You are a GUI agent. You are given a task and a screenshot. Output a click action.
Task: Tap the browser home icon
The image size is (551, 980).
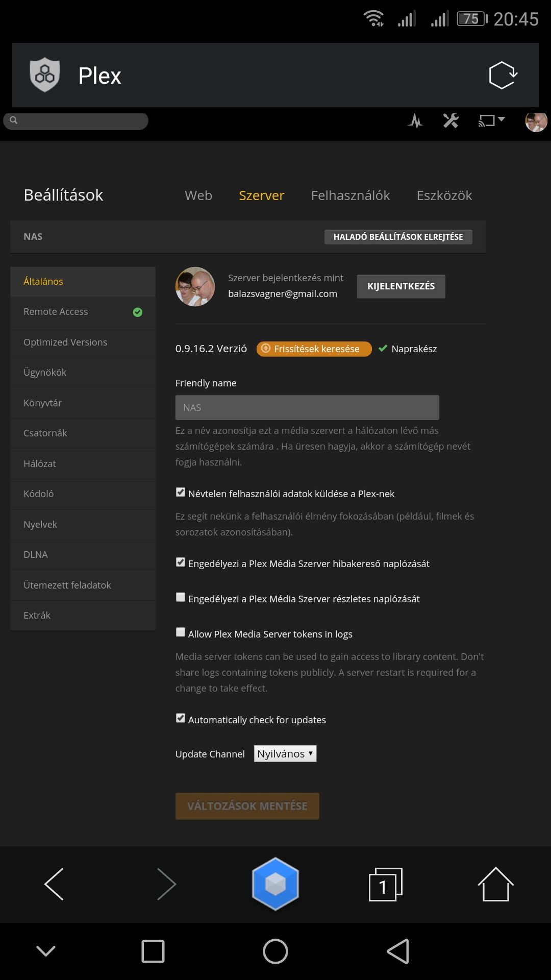click(x=495, y=884)
